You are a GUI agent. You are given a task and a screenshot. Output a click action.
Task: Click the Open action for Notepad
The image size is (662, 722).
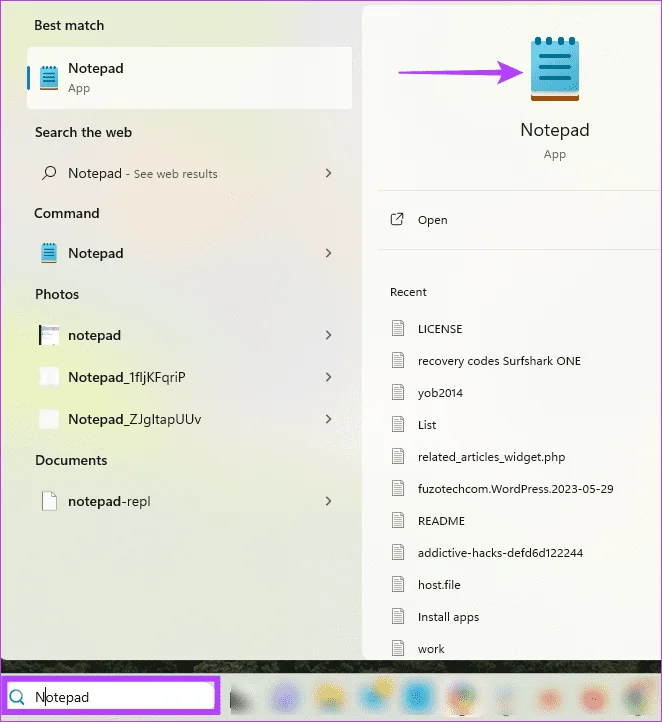520,220
